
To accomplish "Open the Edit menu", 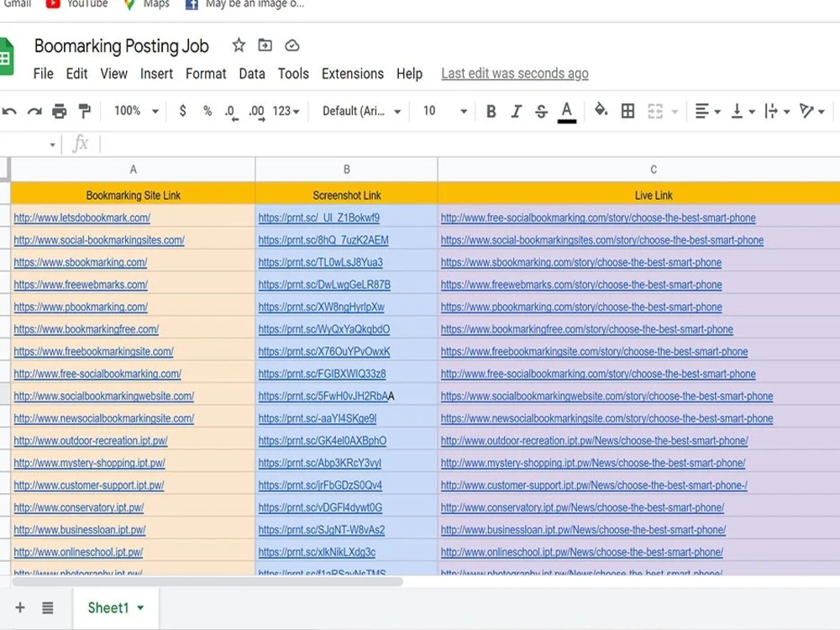I will click(x=76, y=73).
